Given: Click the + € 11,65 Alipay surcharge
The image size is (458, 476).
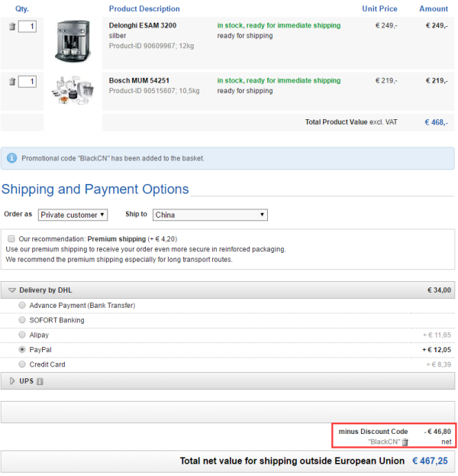Looking at the screenshot, I should click(437, 335).
